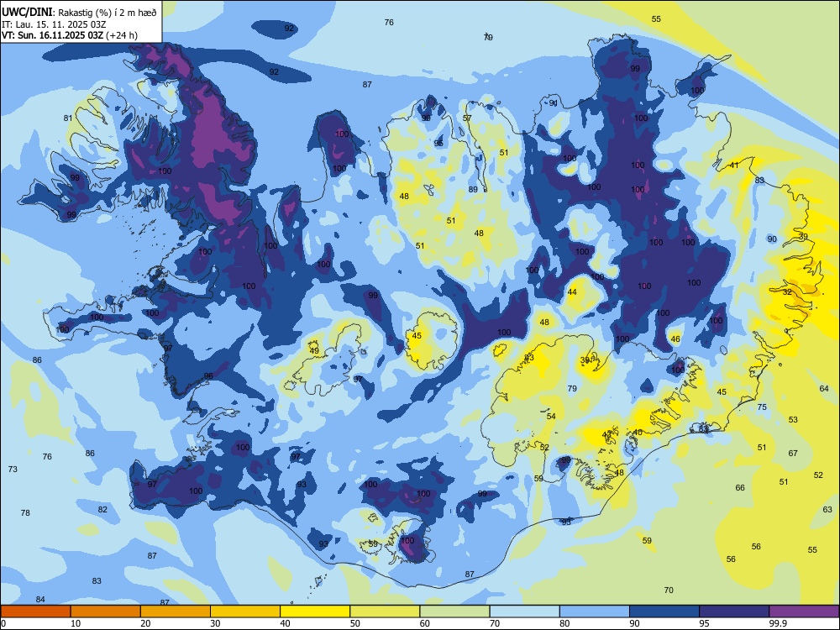Viewport: 840px width, 630px height.
Task: Click the humidity value '84' at the bottom left
Action: click(x=40, y=600)
